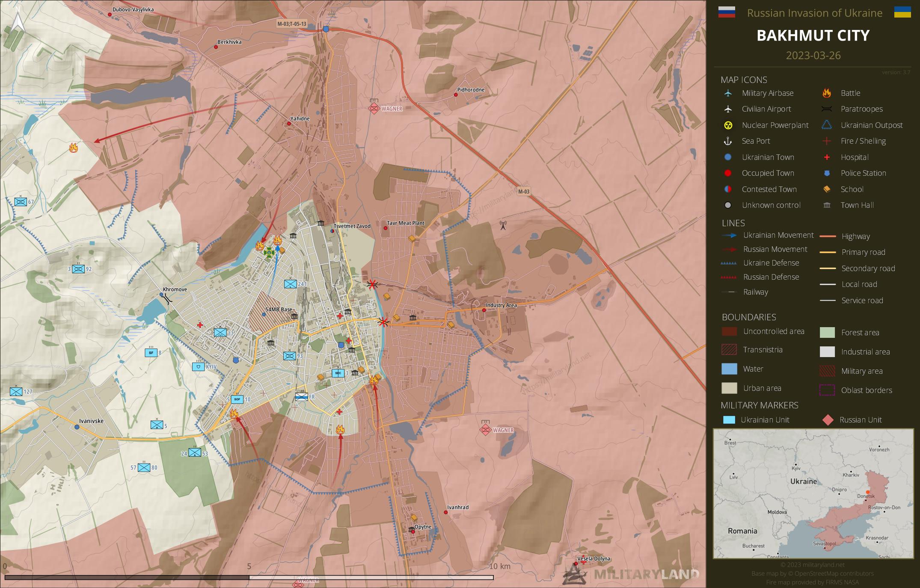Click the Industry Area label
Viewport: 920px width, 588px height.
tap(501, 305)
